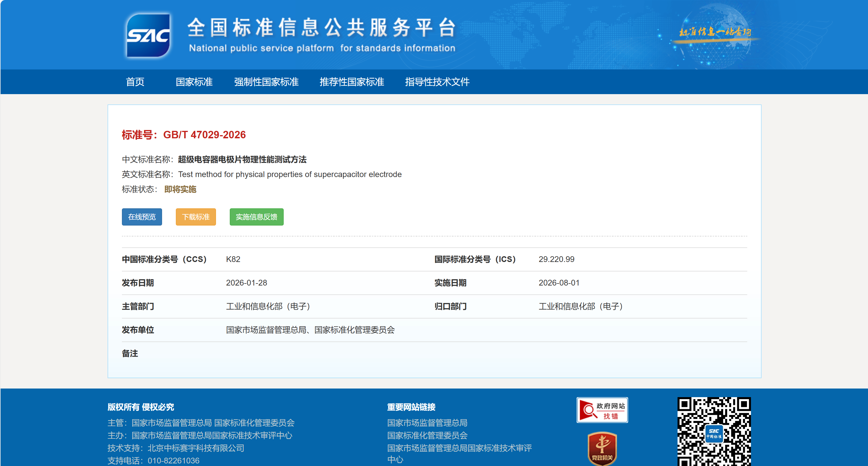Open 国家市场监督管理总局 link under 重要网站链接

(427, 422)
